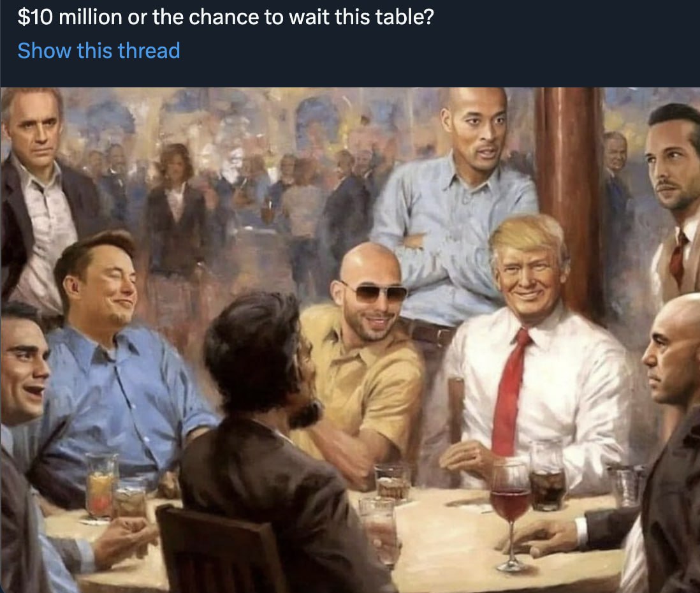Click the empty glass near right edge
The width and height of the screenshot is (700, 593).
(x=627, y=487)
